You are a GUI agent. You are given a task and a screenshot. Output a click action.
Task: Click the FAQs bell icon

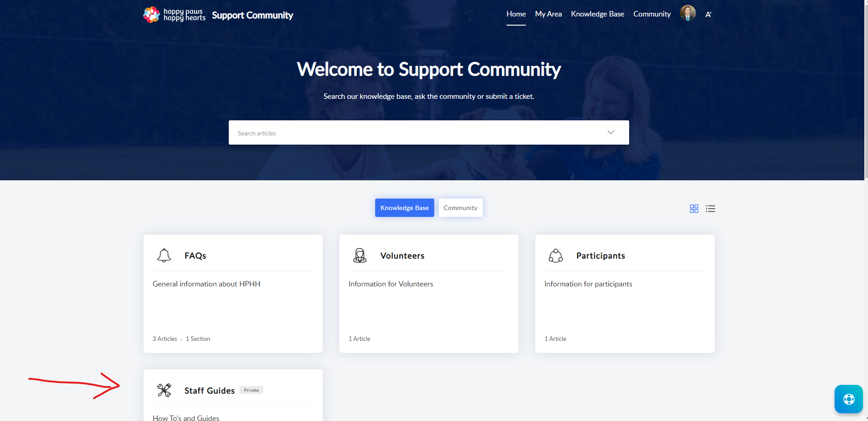pos(164,255)
